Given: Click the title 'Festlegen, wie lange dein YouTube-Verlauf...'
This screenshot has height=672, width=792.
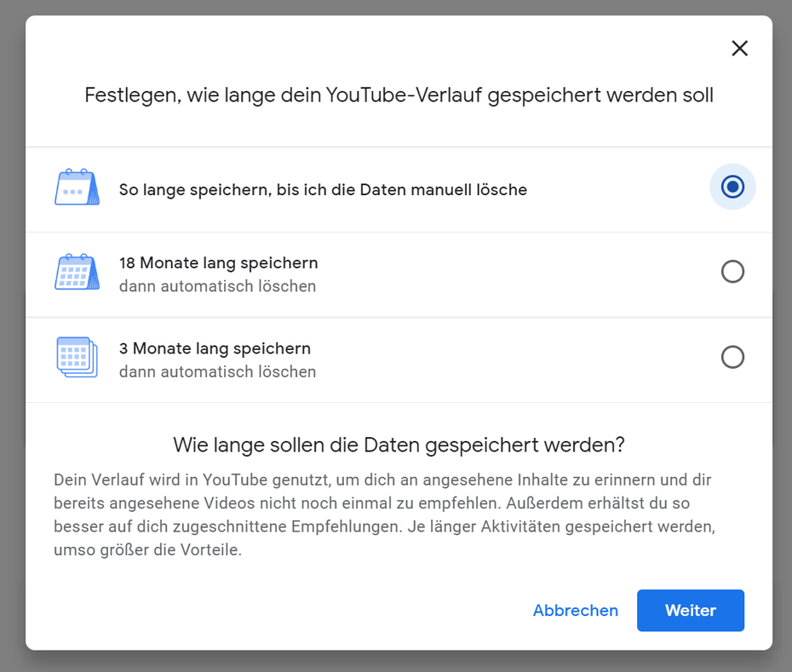Looking at the screenshot, I should coord(399,95).
